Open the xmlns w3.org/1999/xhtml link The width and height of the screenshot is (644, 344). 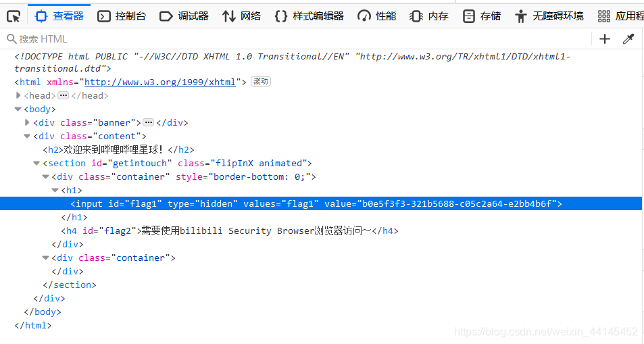coord(160,82)
